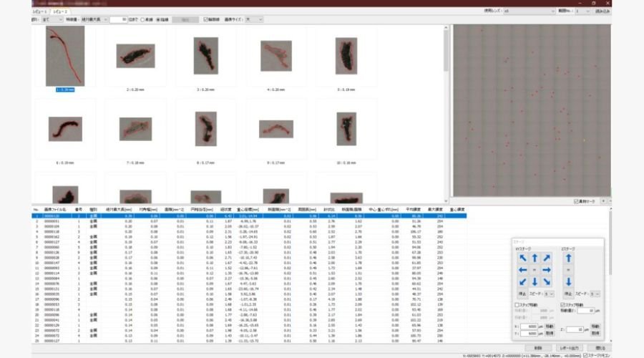Move XY stage up-left with the diagonal arrow
Image resolution: width=644 pixels, height=358 pixels.
click(522, 258)
